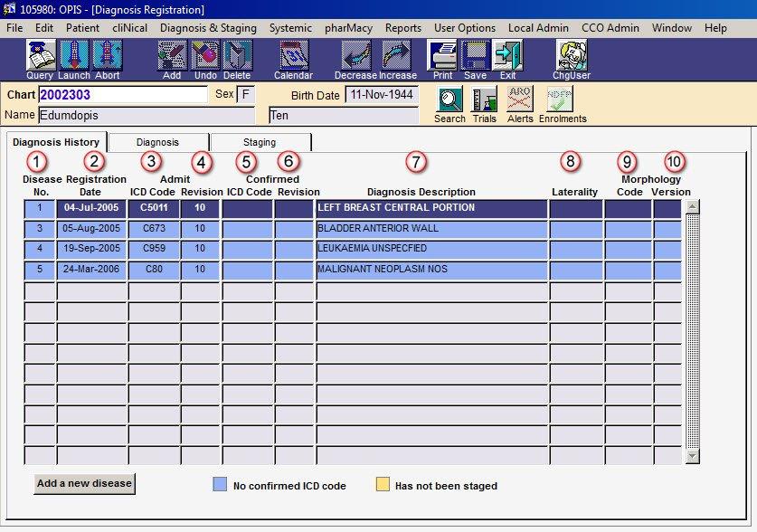757x532 pixels.
Task: Open the Help menu
Action: tap(715, 28)
